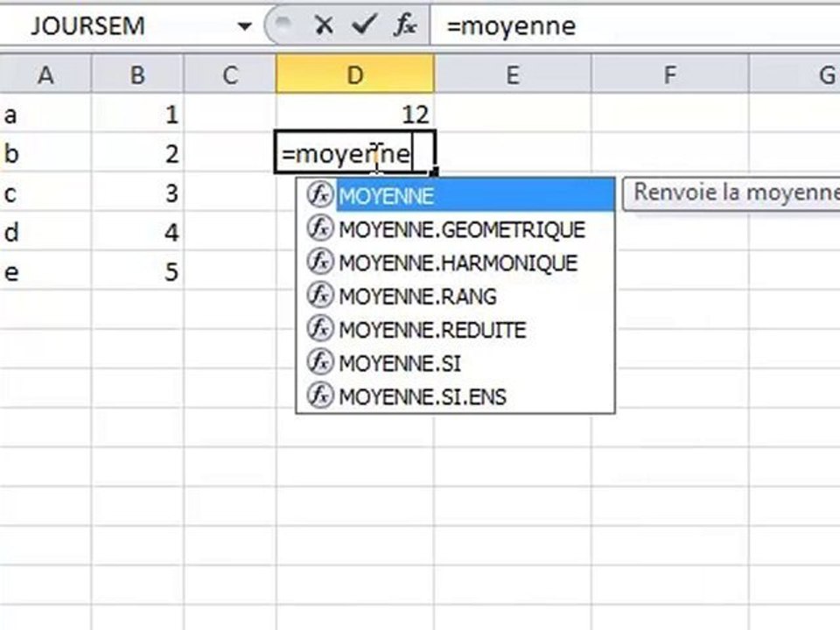Click the cell containing letter c
This screenshot has width=840, height=630.
point(45,192)
